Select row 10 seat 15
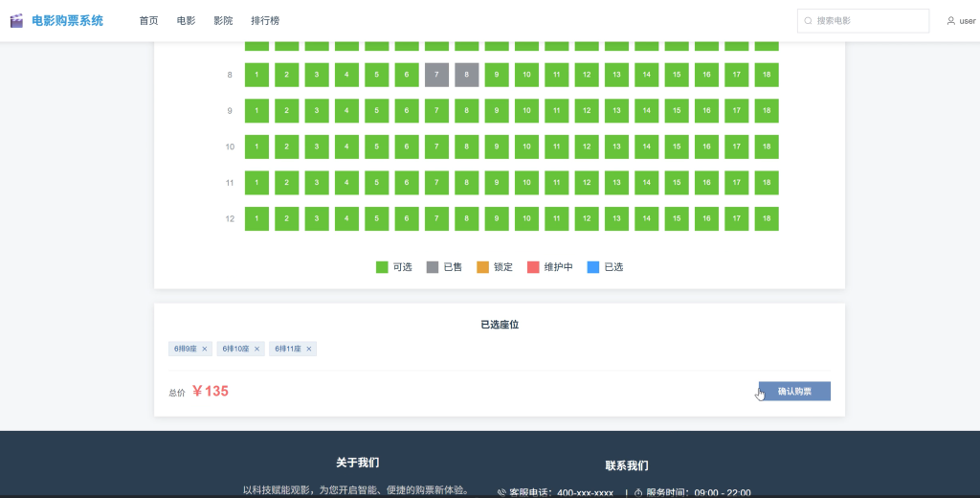 pos(677,147)
